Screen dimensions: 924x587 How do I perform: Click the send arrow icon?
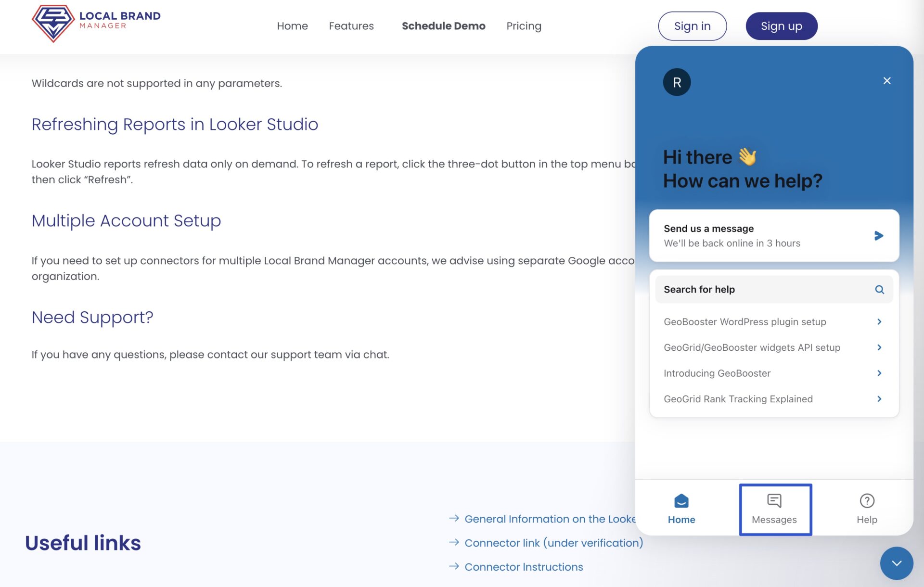tap(878, 236)
